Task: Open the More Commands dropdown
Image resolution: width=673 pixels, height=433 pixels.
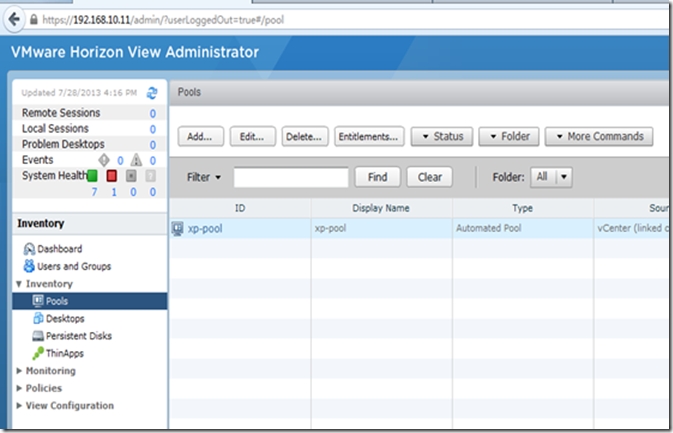Action: point(599,136)
